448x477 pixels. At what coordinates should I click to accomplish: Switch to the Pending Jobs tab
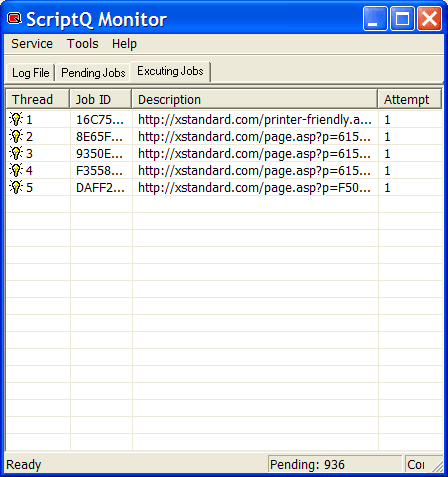pyautogui.click(x=93, y=73)
